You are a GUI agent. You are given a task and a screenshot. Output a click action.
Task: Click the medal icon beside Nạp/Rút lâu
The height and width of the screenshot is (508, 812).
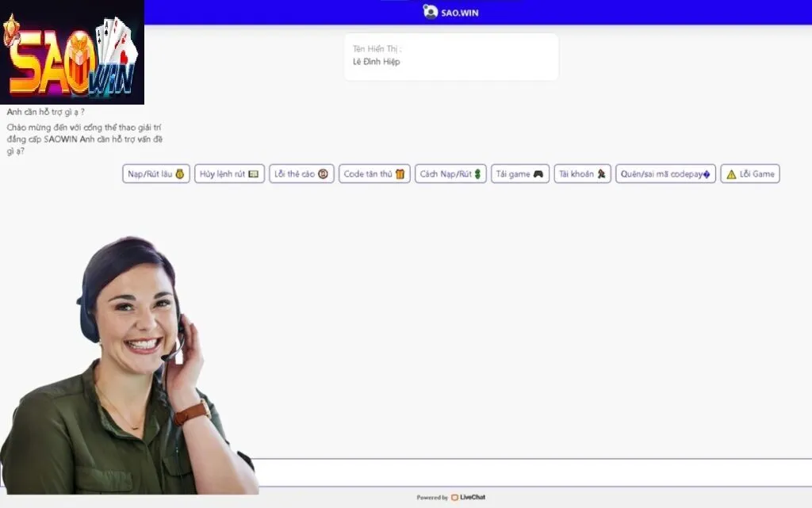pos(180,174)
